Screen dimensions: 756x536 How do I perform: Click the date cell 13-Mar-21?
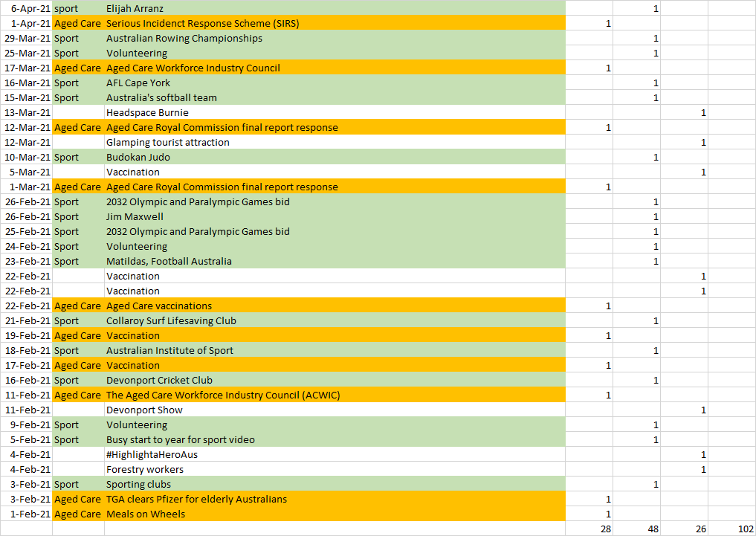tap(26, 112)
